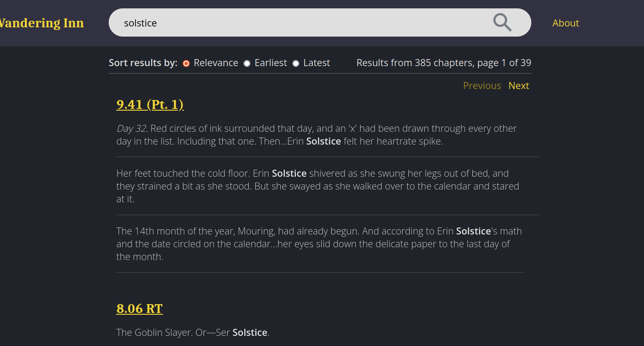
Task: Click the Wandering Inn site title
Action: click(42, 23)
